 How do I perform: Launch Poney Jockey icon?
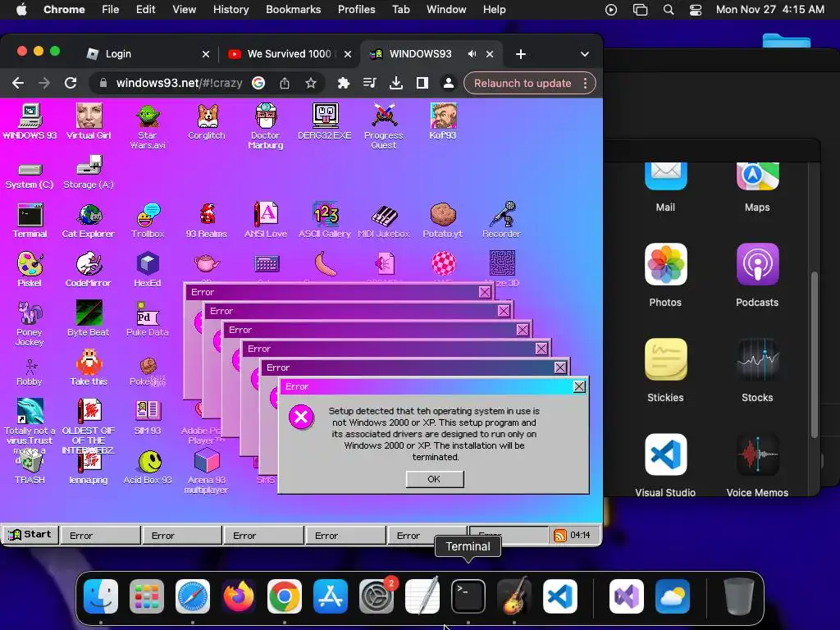[x=30, y=323]
